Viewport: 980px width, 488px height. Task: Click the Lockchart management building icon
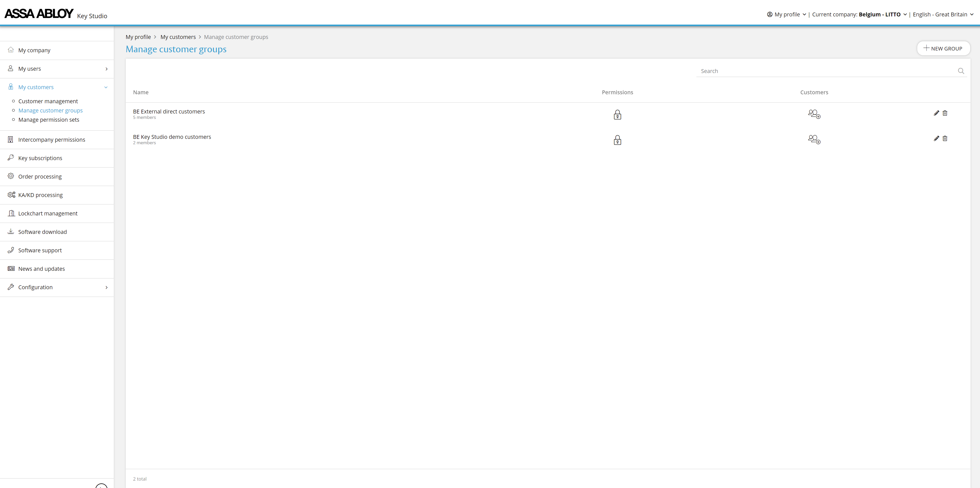coord(11,213)
